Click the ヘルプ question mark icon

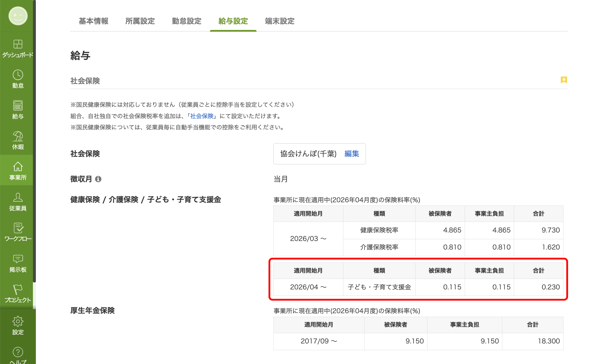click(x=18, y=352)
